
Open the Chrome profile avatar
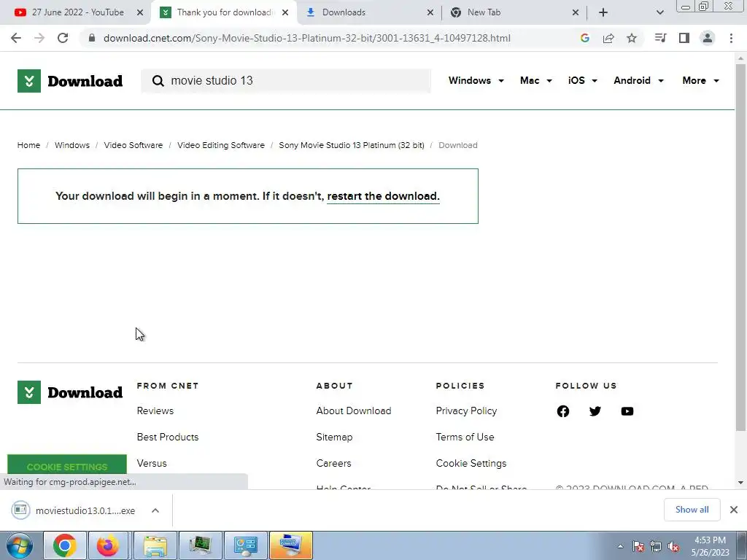[708, 38]
